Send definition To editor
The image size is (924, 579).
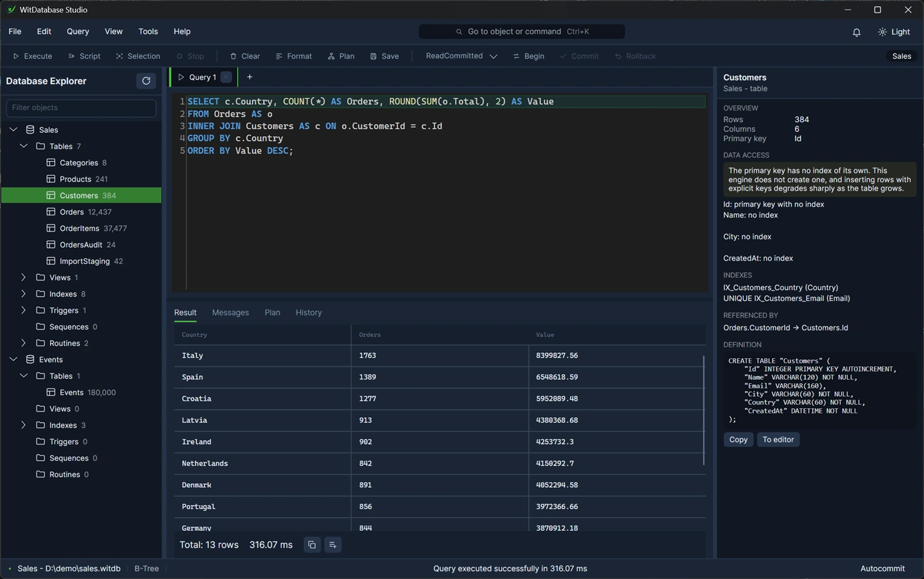(778, 440)
